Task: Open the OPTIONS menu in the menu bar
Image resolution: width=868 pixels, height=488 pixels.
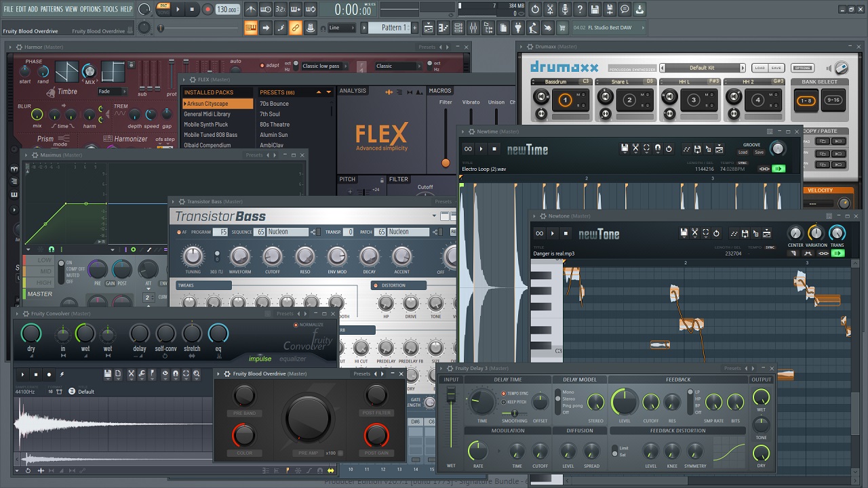Action: coord(90,9)
